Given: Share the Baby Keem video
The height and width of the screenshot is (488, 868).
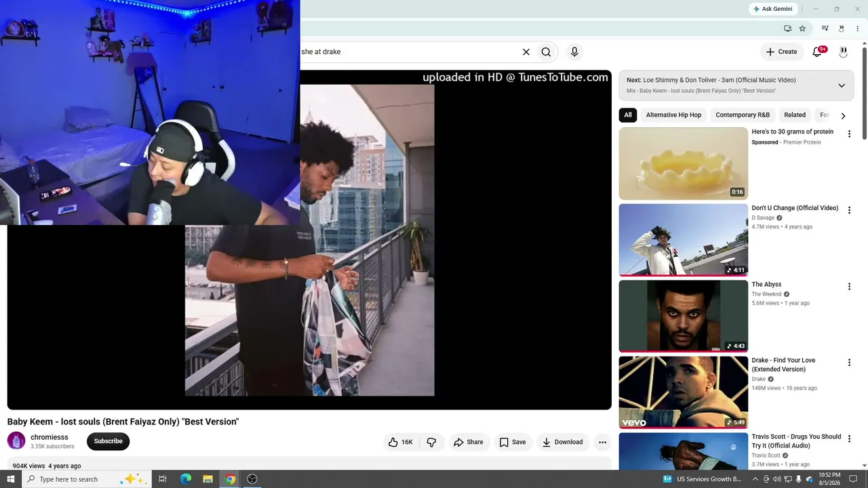Looking at the screenshot, I should 468,442.
